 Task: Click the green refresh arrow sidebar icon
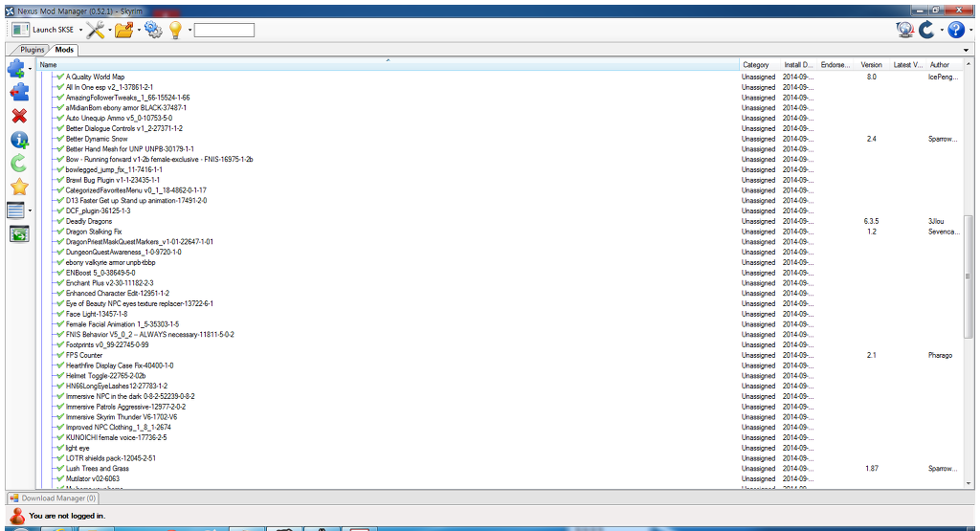19,163
